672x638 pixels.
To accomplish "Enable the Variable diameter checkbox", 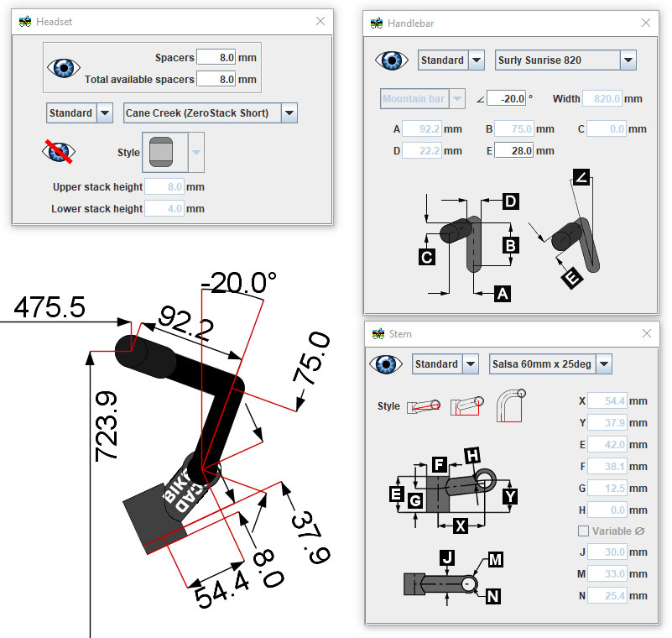I will (x=583, y=531).
